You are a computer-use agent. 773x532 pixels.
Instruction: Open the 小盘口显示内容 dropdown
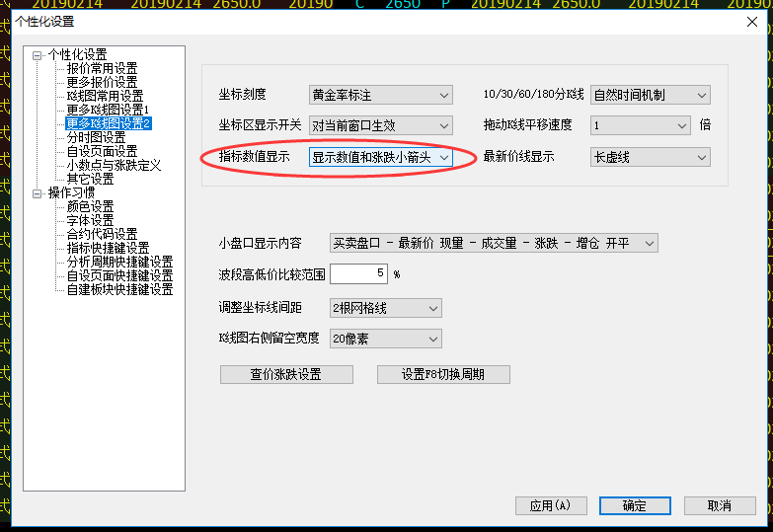(494, 243)
